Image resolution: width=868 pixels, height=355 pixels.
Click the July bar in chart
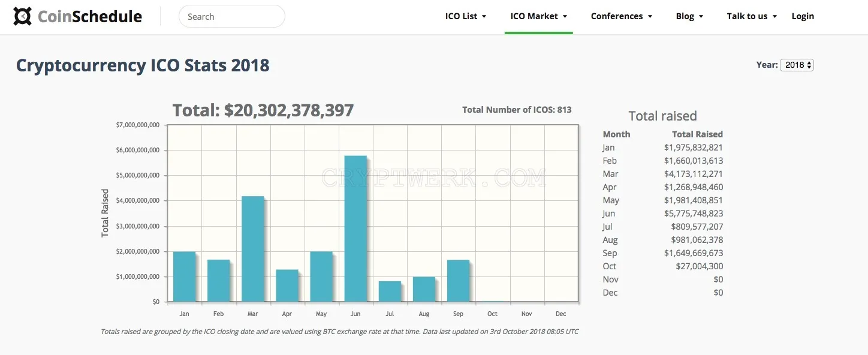(x=390, y=291)
